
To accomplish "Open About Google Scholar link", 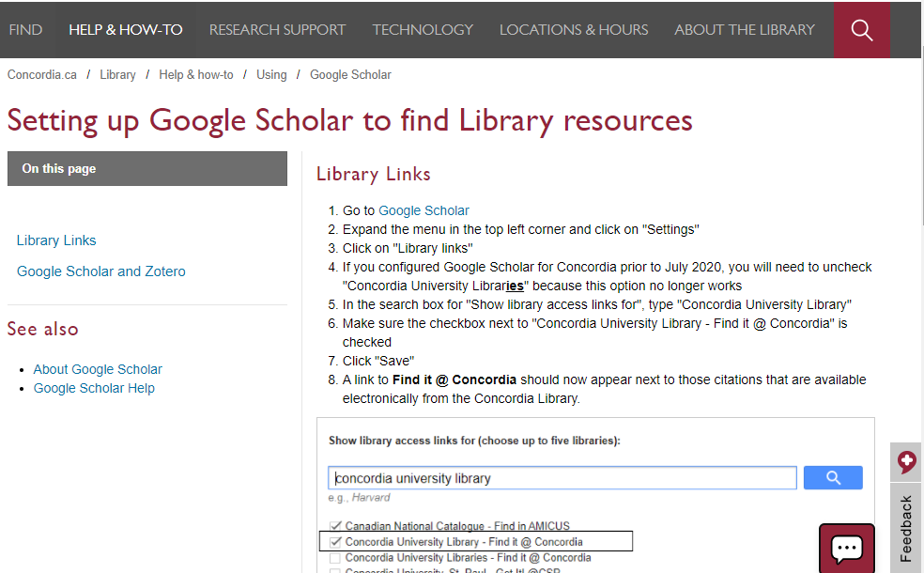I will point(98,369).
